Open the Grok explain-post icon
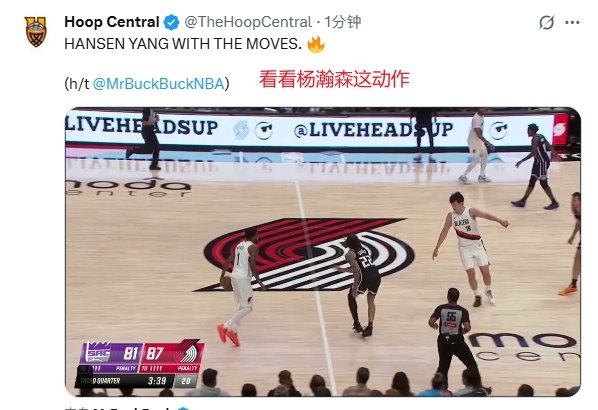The height and width of the screenshot is (410, 598). [x=546, y=23]
